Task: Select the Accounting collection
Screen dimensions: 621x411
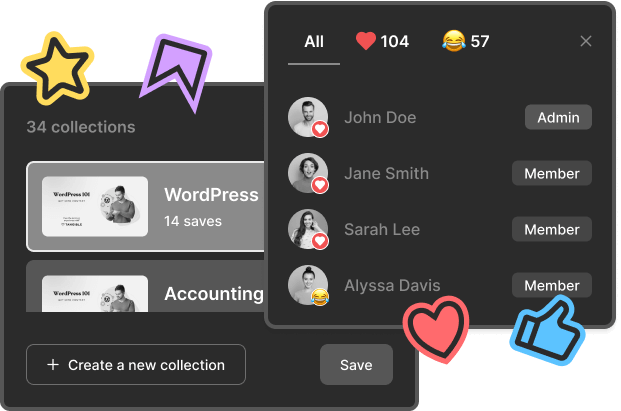Action: (146, 286)
